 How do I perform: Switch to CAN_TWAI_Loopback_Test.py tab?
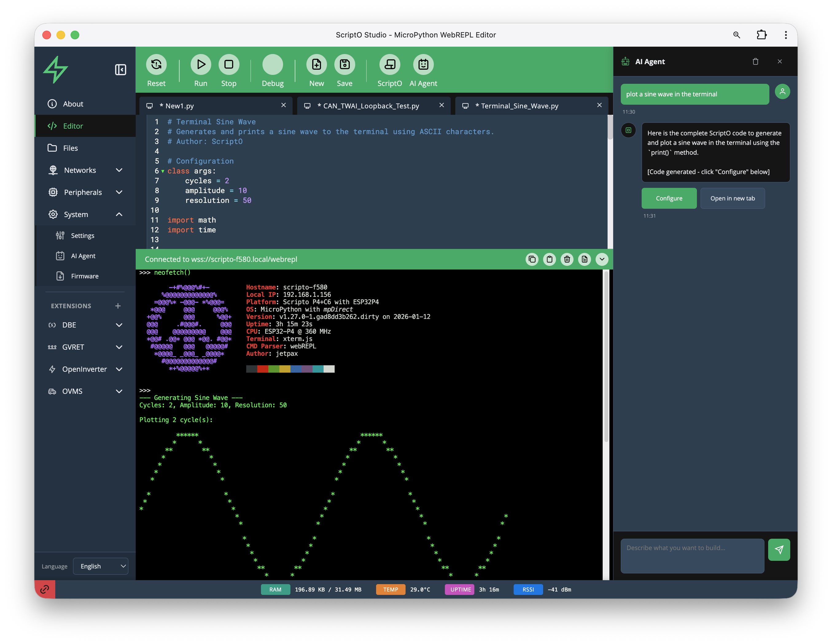click(x=368, y=106)
